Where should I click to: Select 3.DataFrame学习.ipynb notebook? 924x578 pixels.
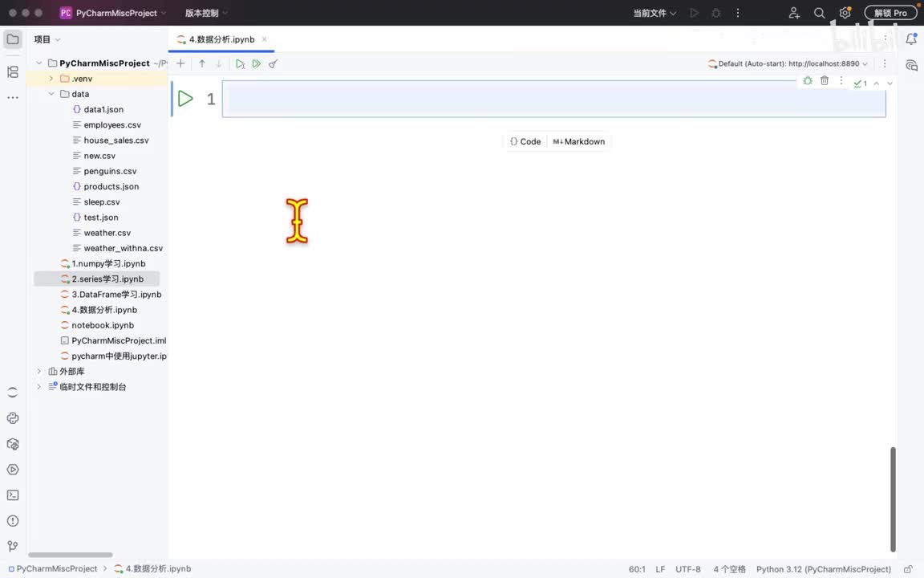point(116,295)
